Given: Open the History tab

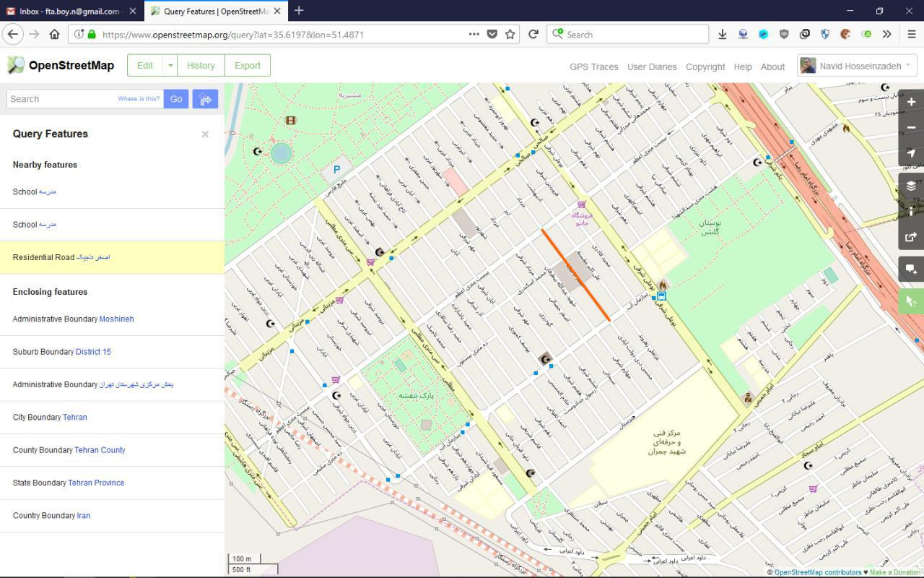Looking at the screenshot, I should click(x=201, y=65).
